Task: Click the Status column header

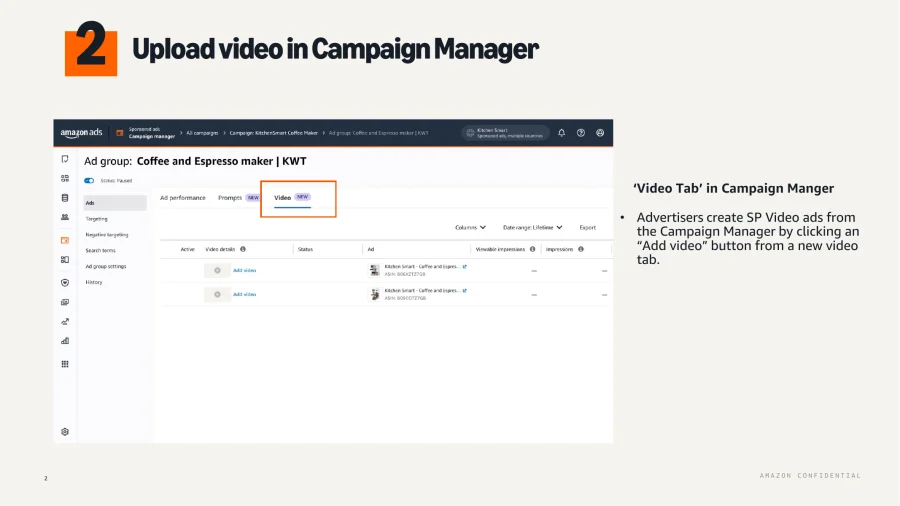Action: click(305, 249)
